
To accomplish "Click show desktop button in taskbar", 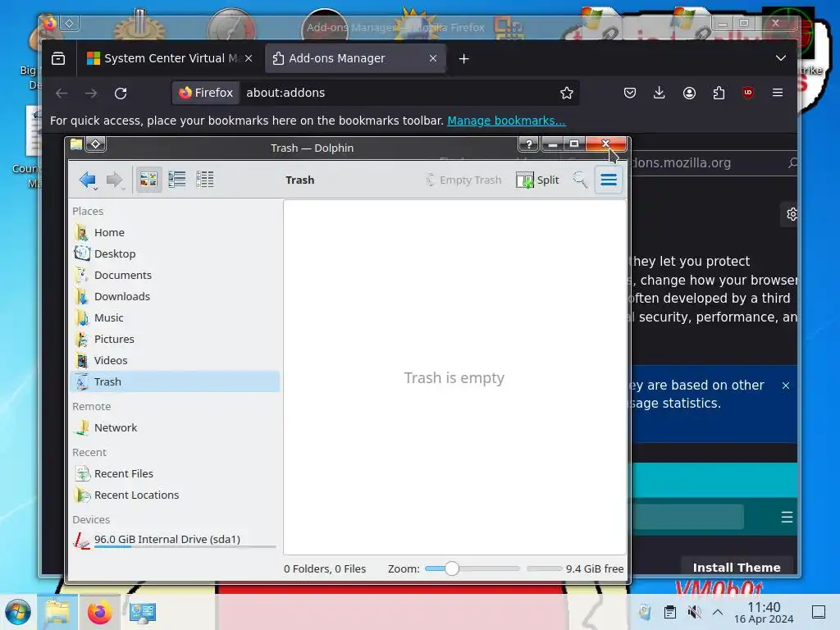I will [x=818, y=612].
